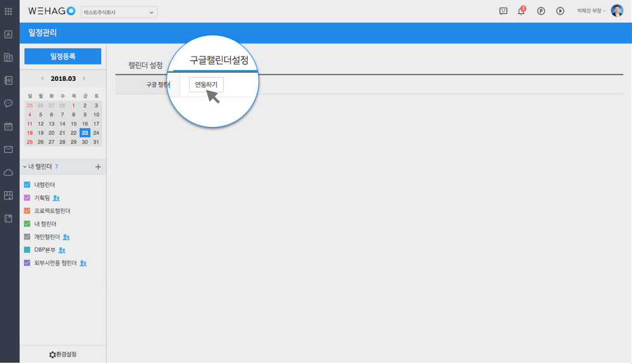Viewport: 632px width, 364px height.
Task: Collapse the 내 캘린더 section
Action: [25, 167]
